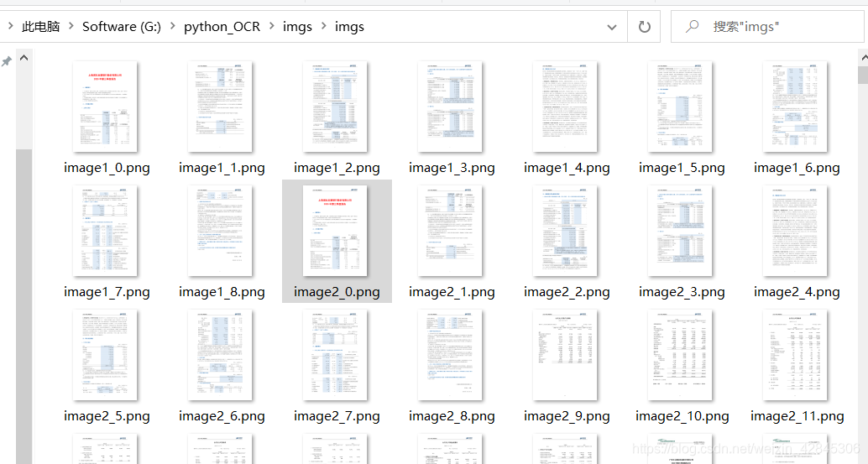The width and height of the screenshot is (868, 464).
Task: Select image1_8.png thumbnail
Action: click(x=220, y=231)
